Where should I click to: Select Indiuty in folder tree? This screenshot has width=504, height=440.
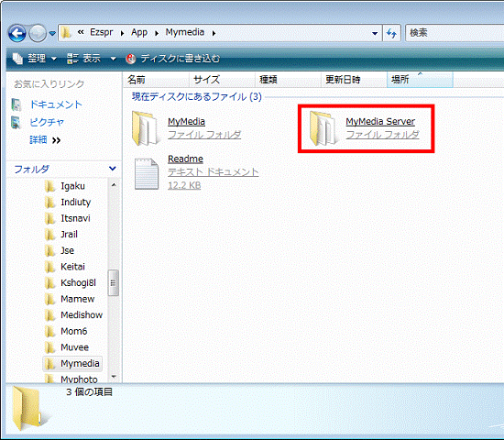point(75,202)
